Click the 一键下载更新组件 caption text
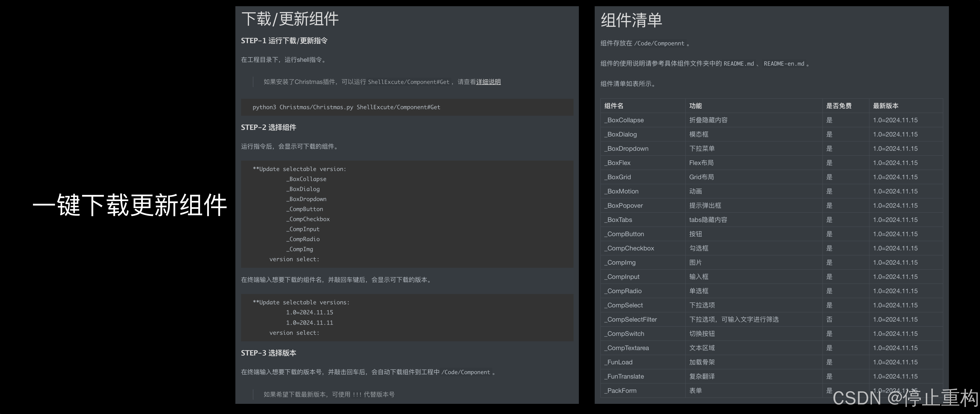The image size is (980, 414). [x=130, y=205]
